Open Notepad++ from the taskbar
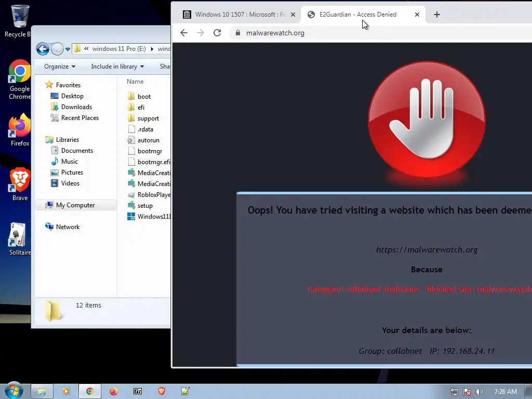The width and height of the screenshot is (532, 399). (185, 392)
